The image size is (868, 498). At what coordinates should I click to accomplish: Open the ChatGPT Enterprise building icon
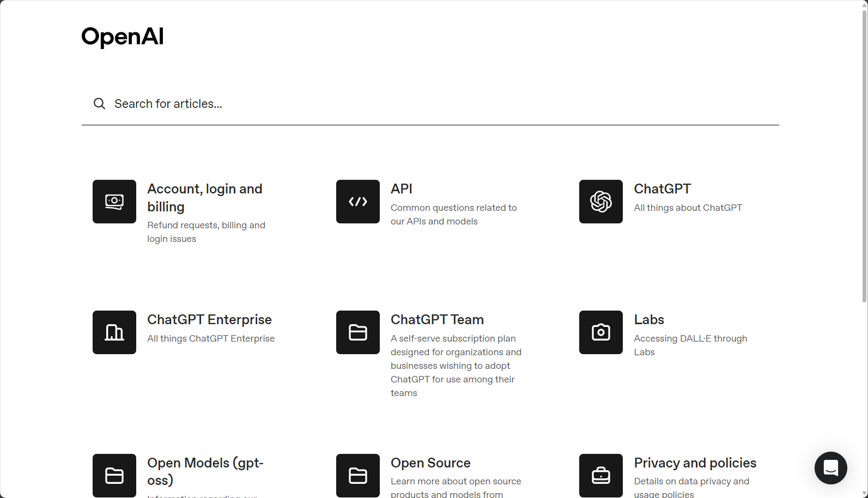click(x=114, y=332)
